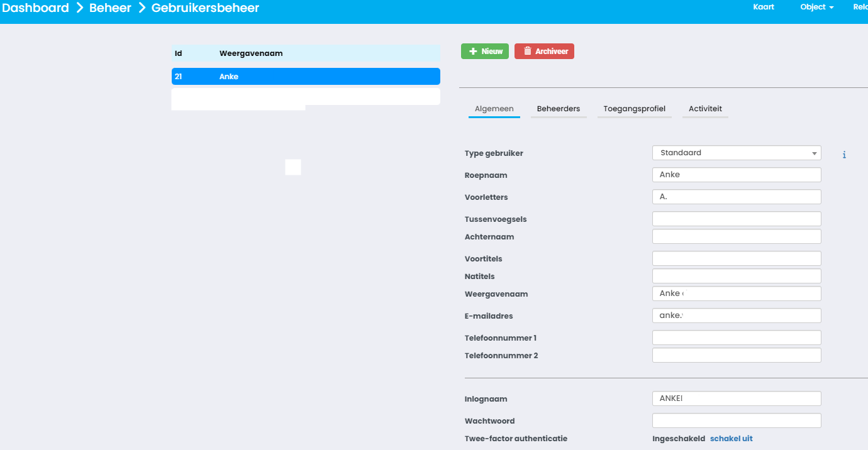Navigate to Dashboard via the breadcrumb
The height and width of the screenshot is (450, 868).
point(36,8)
